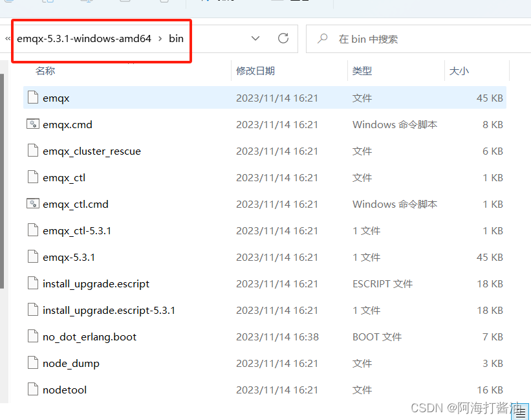Click the 8 KB size of emqx.cmd
The height and width of the screenshot is (420, 531).
(493, 125)
